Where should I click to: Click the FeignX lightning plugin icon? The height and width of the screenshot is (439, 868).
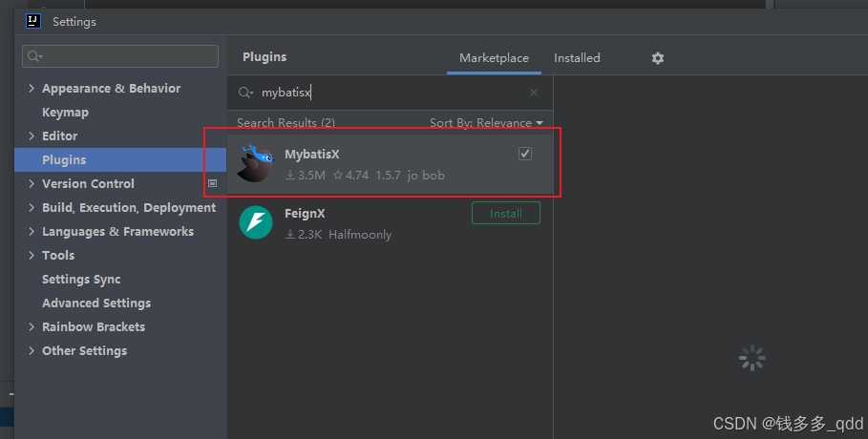[256, 222]
